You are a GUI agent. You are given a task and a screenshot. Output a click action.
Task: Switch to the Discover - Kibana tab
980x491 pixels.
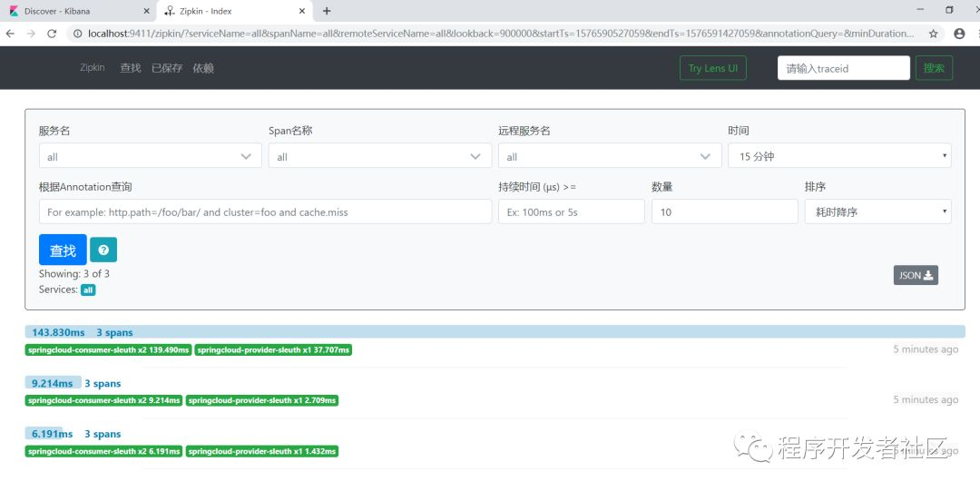coord(78,11)
